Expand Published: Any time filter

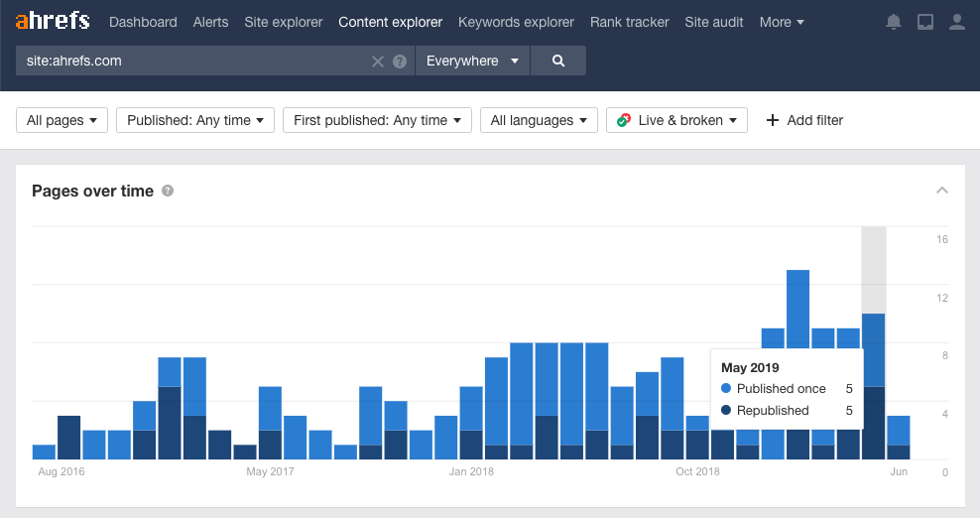pyautogui.click(x=195, y=120)
